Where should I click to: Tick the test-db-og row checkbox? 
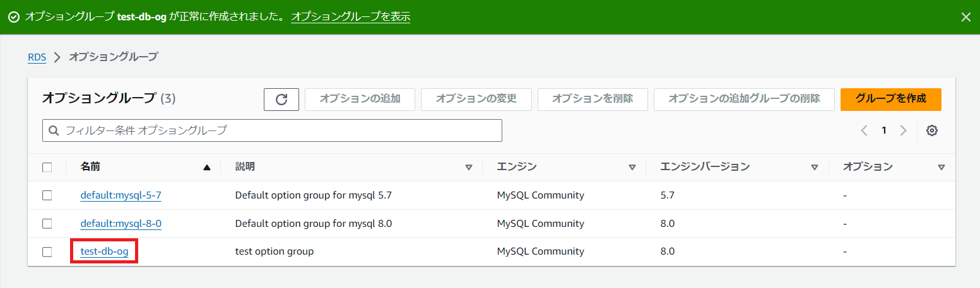(x=47, y=251)
